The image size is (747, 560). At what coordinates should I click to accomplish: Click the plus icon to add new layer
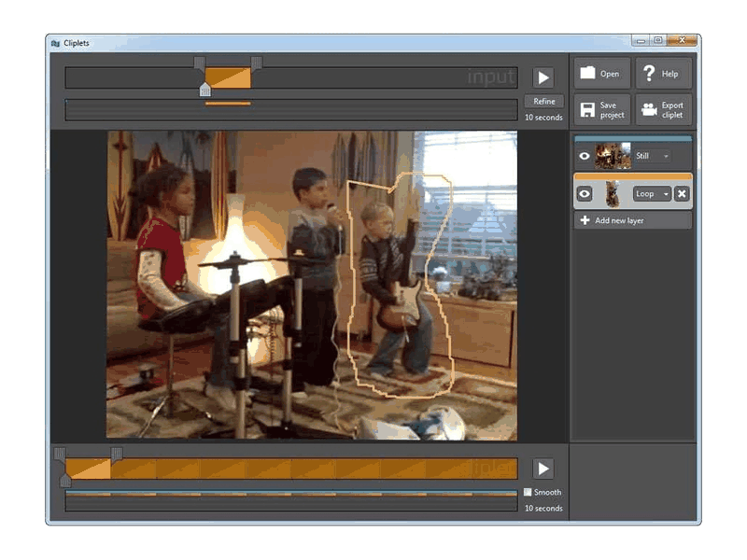(585, 220)
